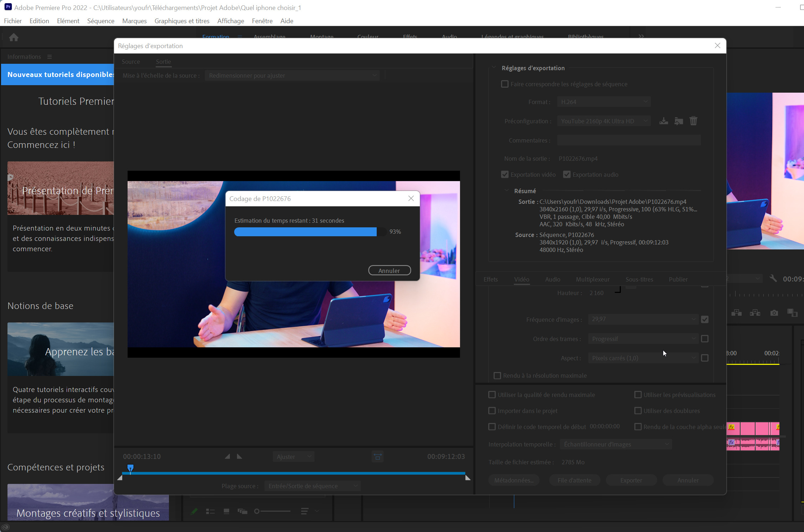Click the width-height link bracket icon

pyautogui.click(x=618, y=290)
